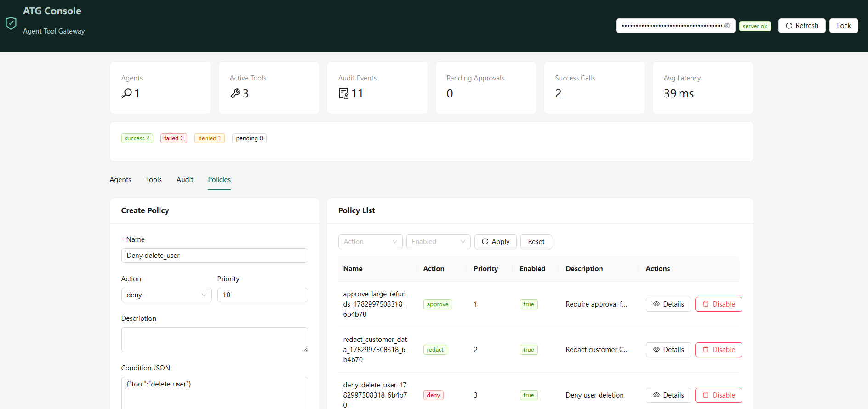Lock the console
Viewport: 868px width, 409px height.
pos(844,26)
